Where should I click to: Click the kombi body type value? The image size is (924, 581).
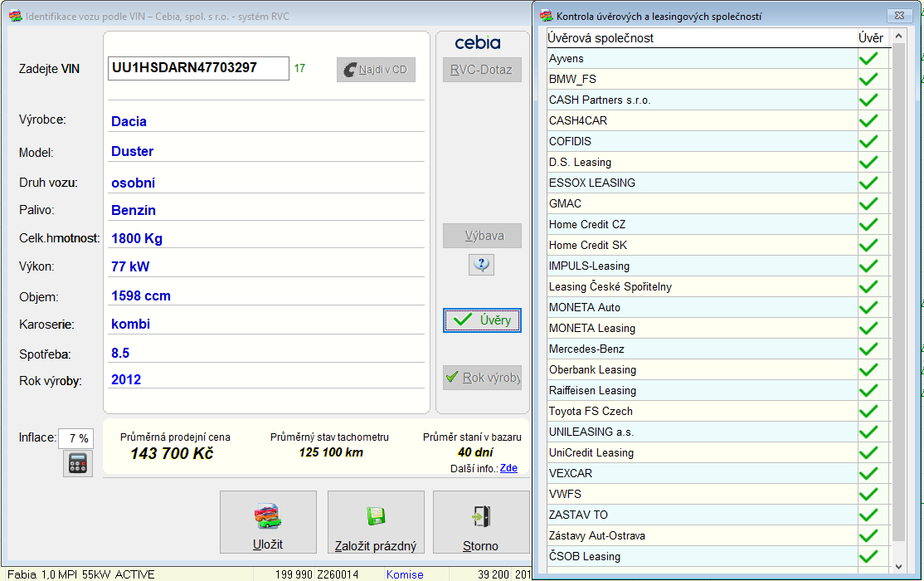[x=131, y=325]
